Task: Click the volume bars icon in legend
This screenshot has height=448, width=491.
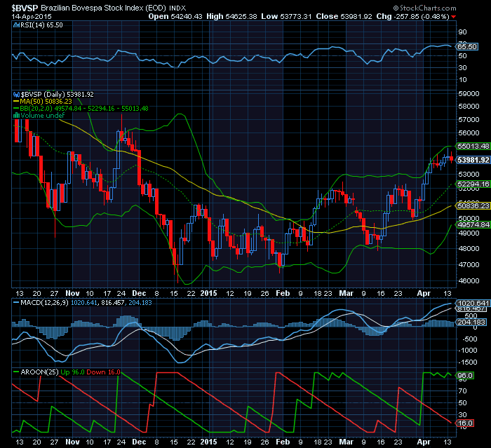Action: pyautogui.click(x=17, y=116)
